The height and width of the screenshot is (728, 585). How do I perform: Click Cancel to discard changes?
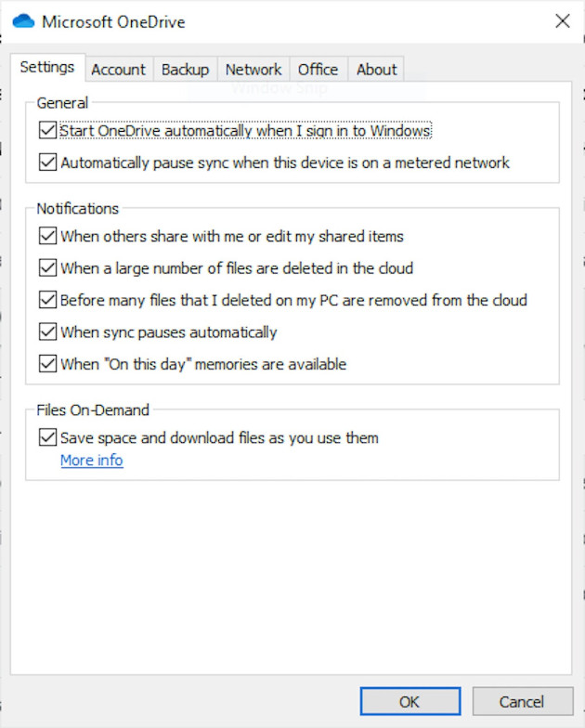point(521,702)
